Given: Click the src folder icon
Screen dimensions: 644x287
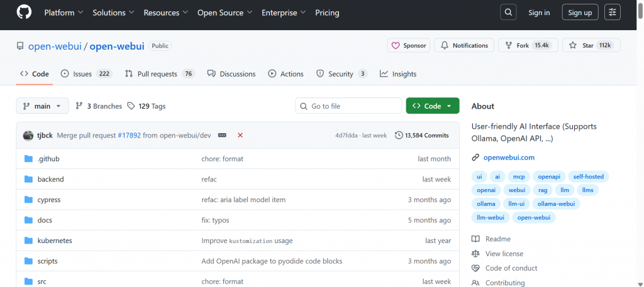Looking at the screenshot, I should click(x=28, y=282).
